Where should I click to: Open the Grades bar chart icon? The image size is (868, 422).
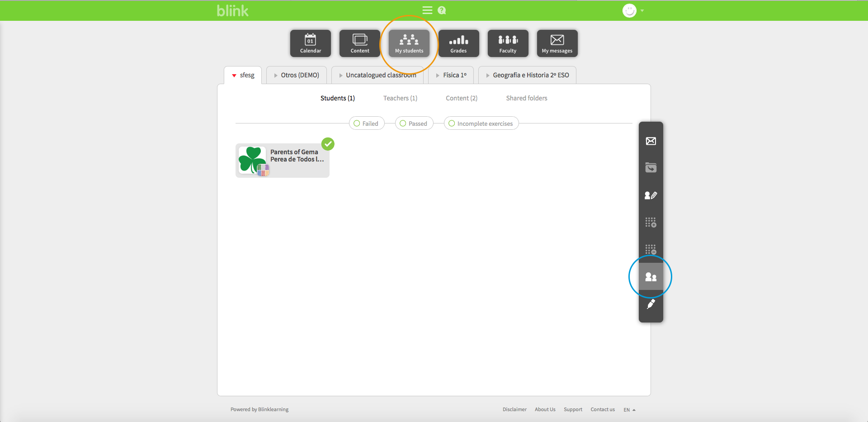tap(458, 43)
